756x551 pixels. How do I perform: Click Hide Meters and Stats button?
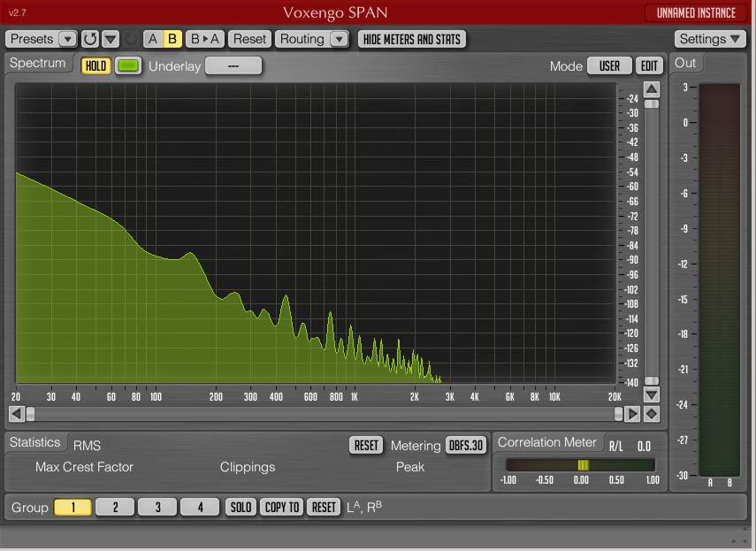pos(411,39)
